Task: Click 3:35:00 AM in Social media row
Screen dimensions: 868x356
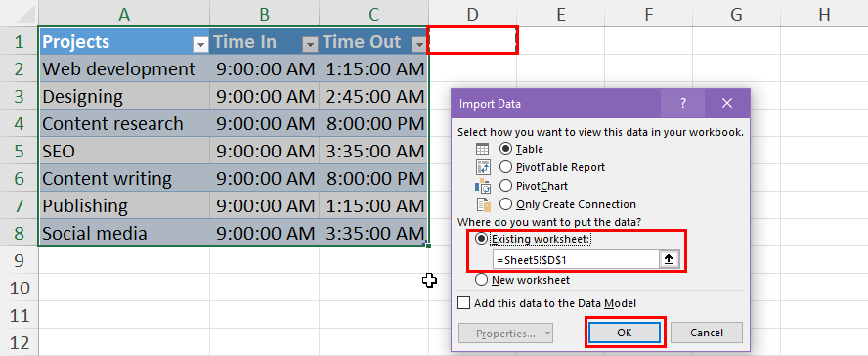Action: tap(373, 233)
